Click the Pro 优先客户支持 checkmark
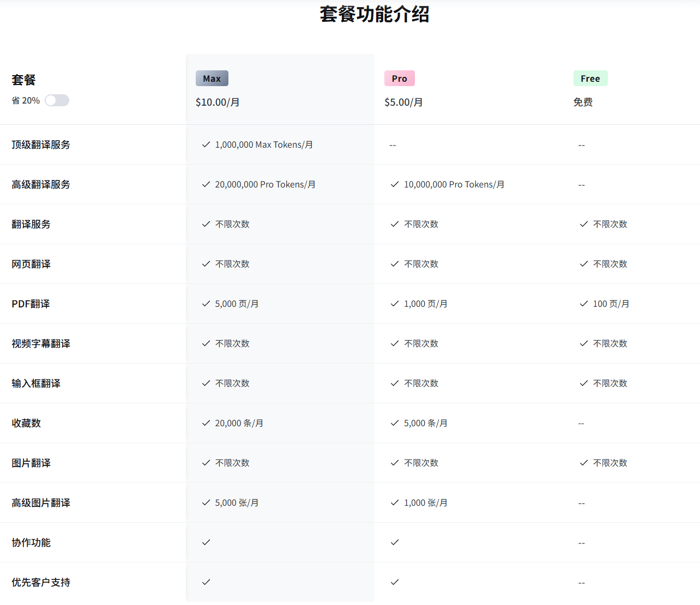 [394, 582]
